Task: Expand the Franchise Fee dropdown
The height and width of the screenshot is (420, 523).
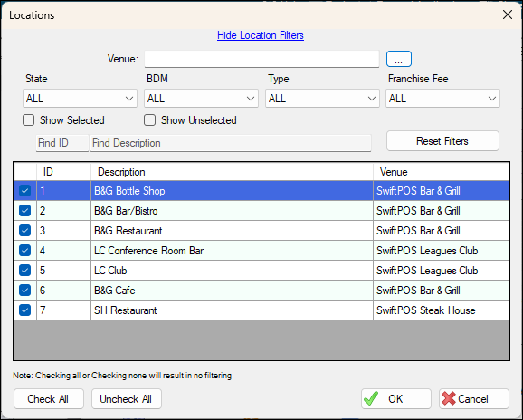Action: coord(442,99)
